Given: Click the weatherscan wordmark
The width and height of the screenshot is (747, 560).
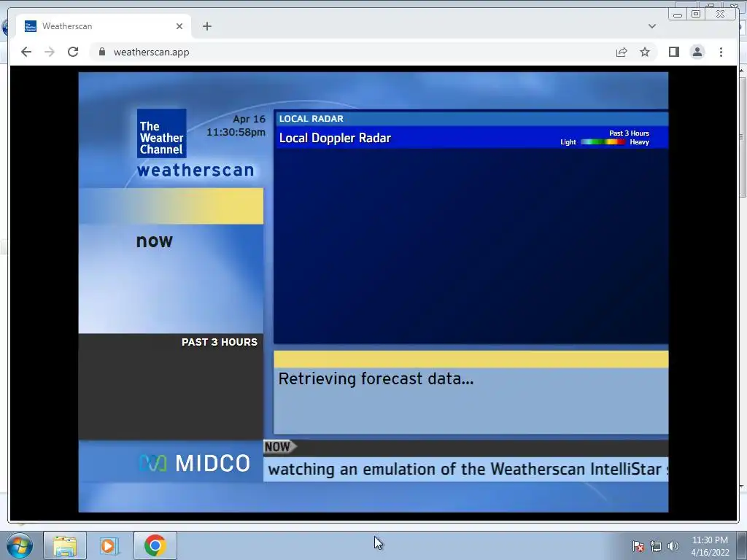Looking at the screenshot, I should (196, 170).
